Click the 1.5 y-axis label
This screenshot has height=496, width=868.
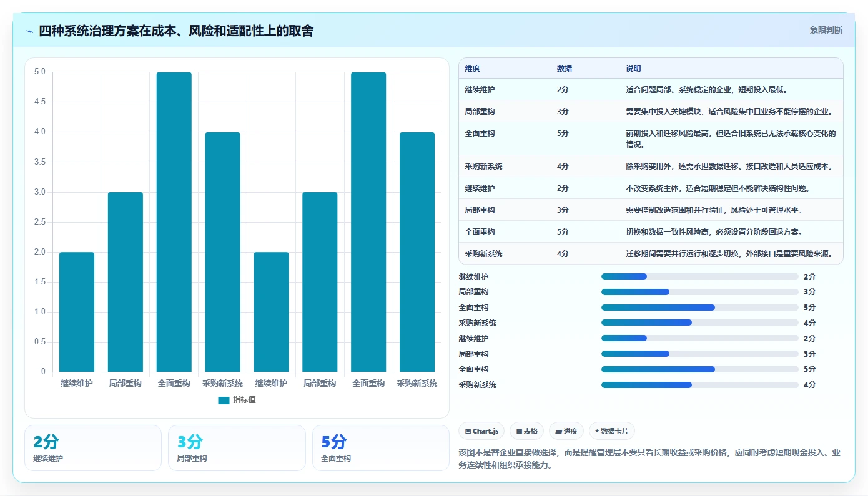coord(40,282)
